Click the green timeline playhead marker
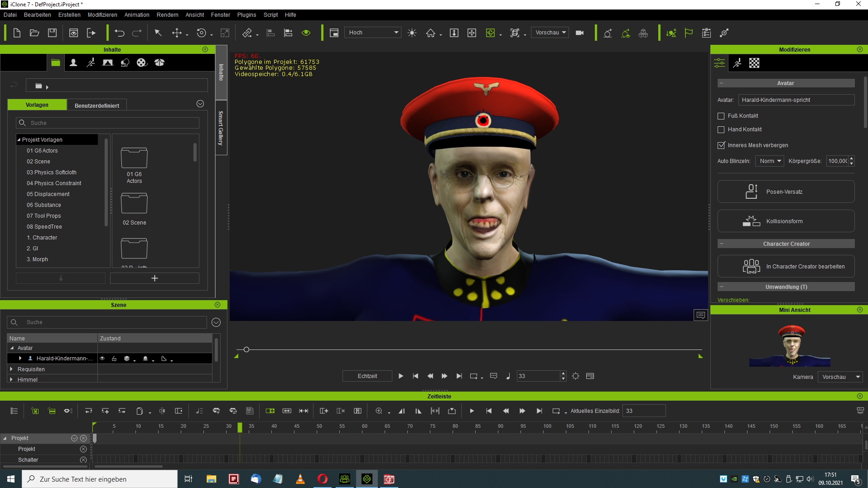Screen dimensions: 868x488 point(240,427)
